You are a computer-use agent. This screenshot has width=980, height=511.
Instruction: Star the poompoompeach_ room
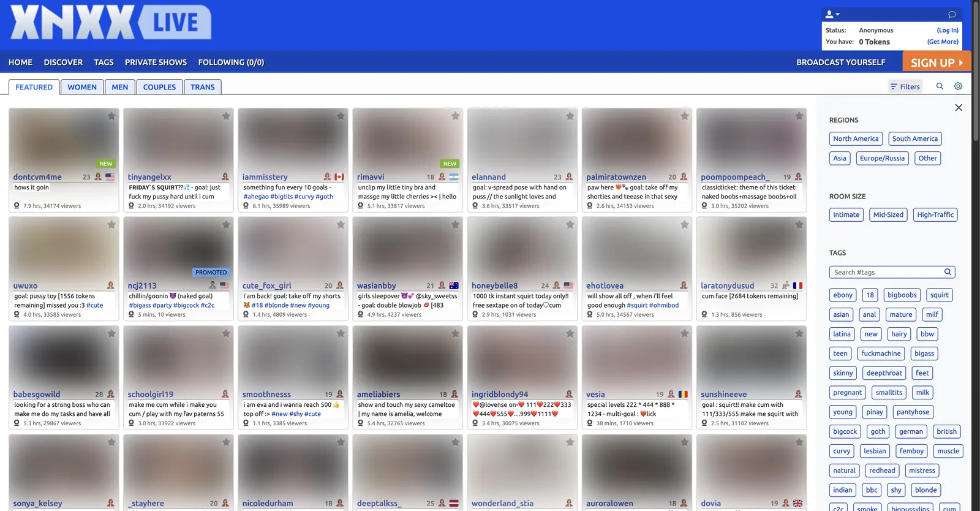(799, 116)
